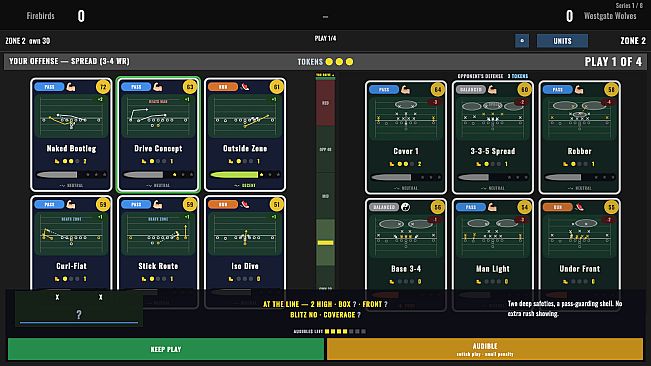Image resolution: width=651 pixels, height=366 pixels.
Task: Click the muscle icon on Robber card
Action: pyautogui.click(x=579, y=90)
